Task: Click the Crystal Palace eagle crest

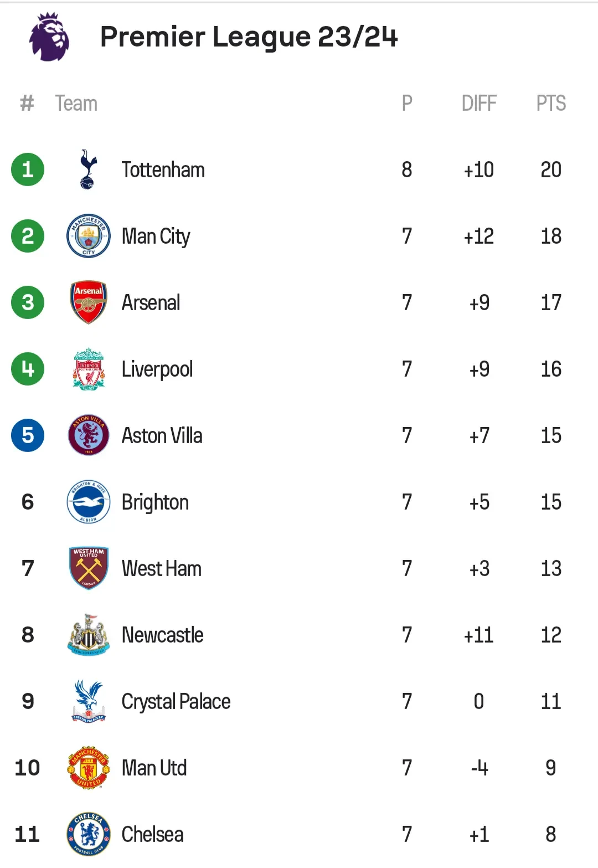Action: pyautogui.click(x=89, y=701)
